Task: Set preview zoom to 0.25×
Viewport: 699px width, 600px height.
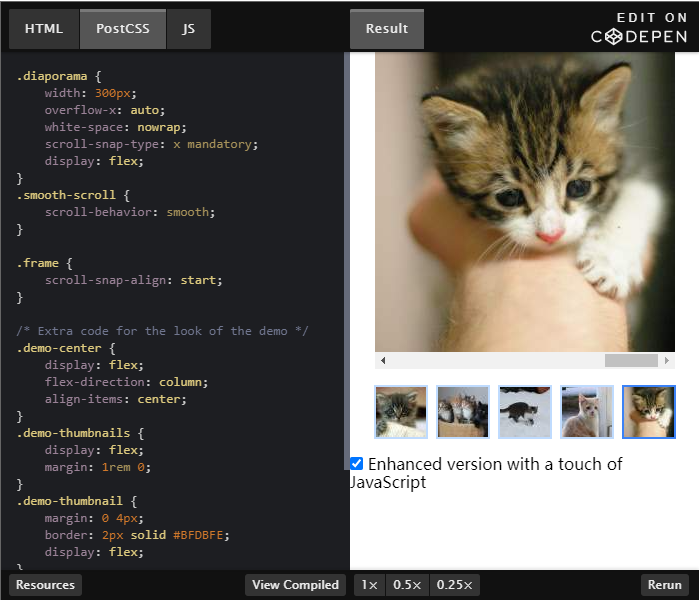Action: pyautogui.click(x=456, y=585)
